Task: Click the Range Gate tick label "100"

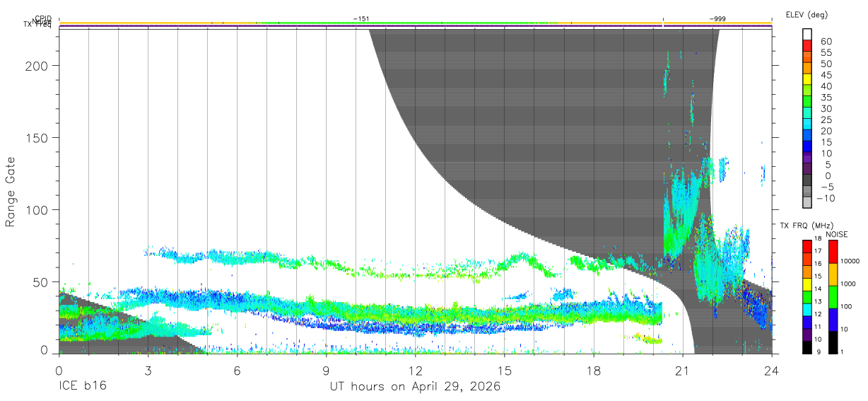Action: [37, 210]
